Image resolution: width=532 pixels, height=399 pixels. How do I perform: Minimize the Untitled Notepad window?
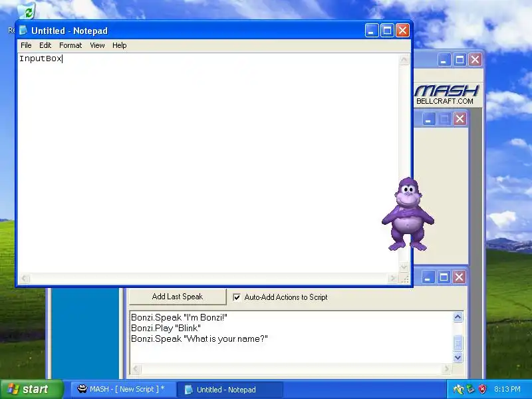pos(372,31)
